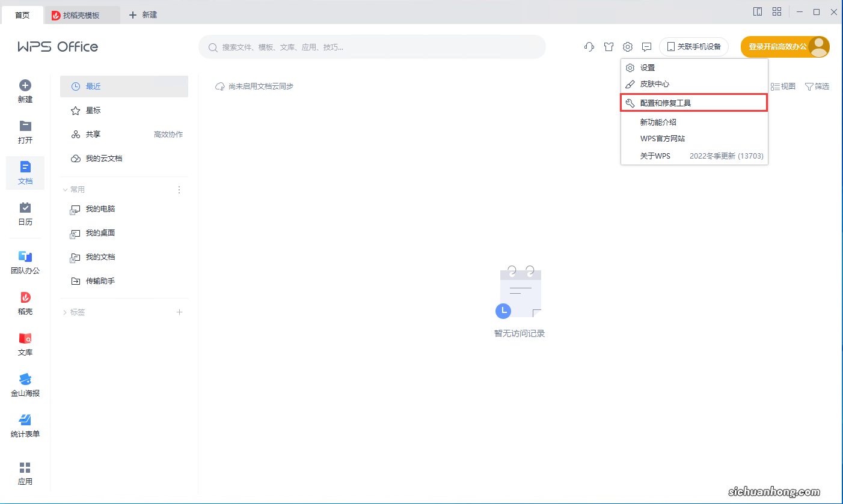Open the 打开 folder icon in sidebar

click(25, 126)
